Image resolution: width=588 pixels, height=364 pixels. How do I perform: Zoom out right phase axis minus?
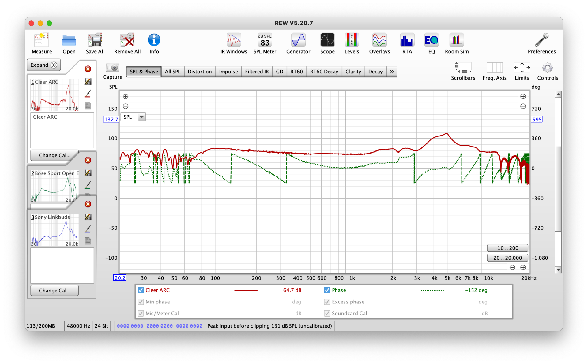click(523, 106)
